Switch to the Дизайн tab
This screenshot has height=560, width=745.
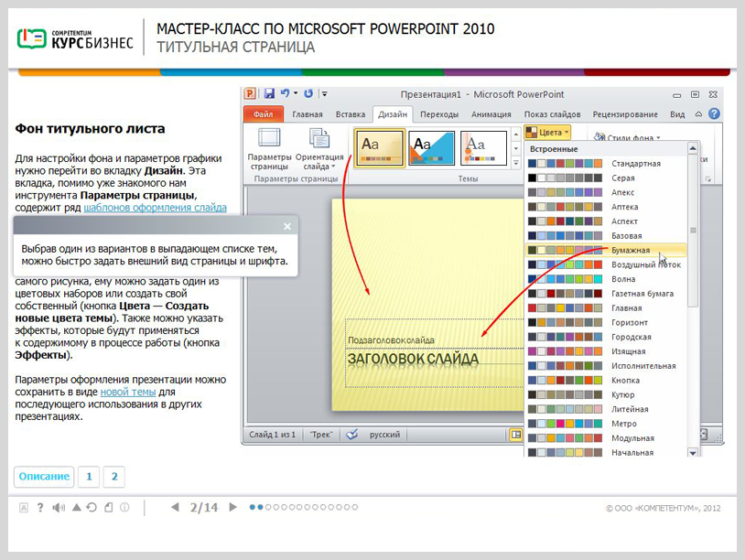tap(393, 114)
